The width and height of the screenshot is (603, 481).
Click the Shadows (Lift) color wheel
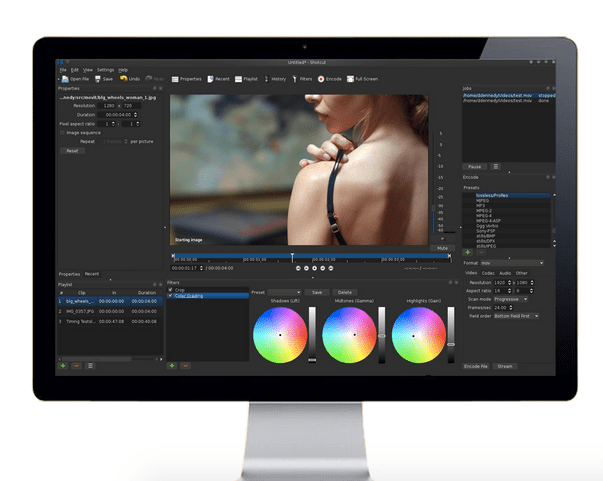(x=280, y=335)
